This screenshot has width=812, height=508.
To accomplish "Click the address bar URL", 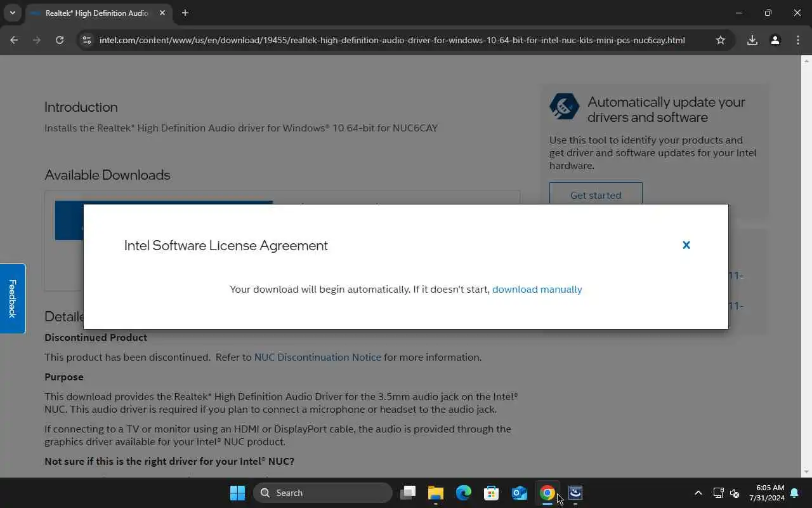I will [x=392, y=40].
